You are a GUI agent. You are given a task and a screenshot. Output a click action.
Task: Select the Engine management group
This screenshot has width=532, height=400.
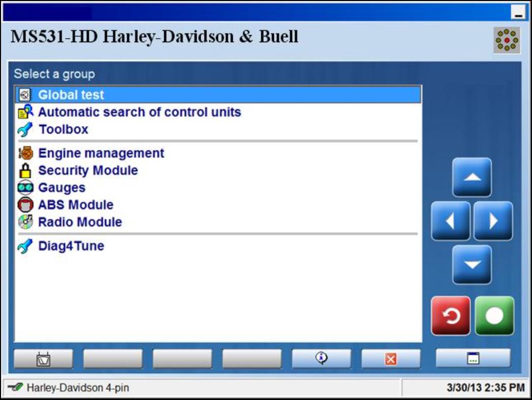coord(101,153)
